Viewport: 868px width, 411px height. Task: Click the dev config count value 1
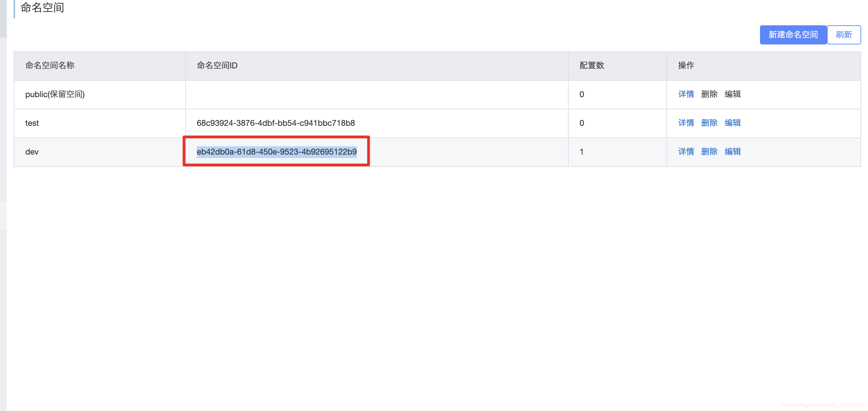coord(582,152)
